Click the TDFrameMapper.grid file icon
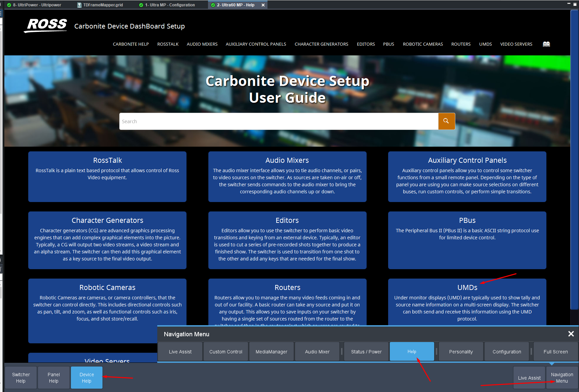The height and width of the screenshot is (392, 579). 80,5
